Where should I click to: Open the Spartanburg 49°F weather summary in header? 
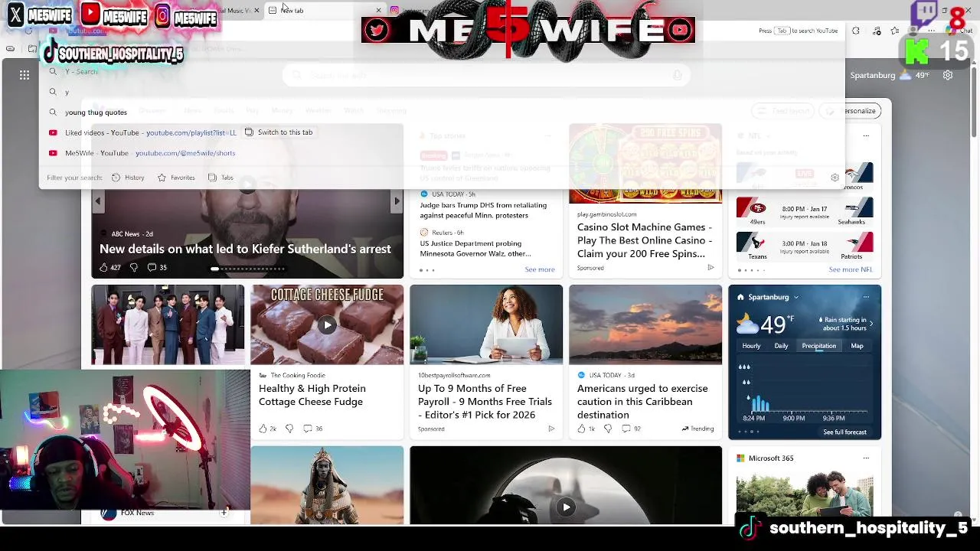pos(890,75)
